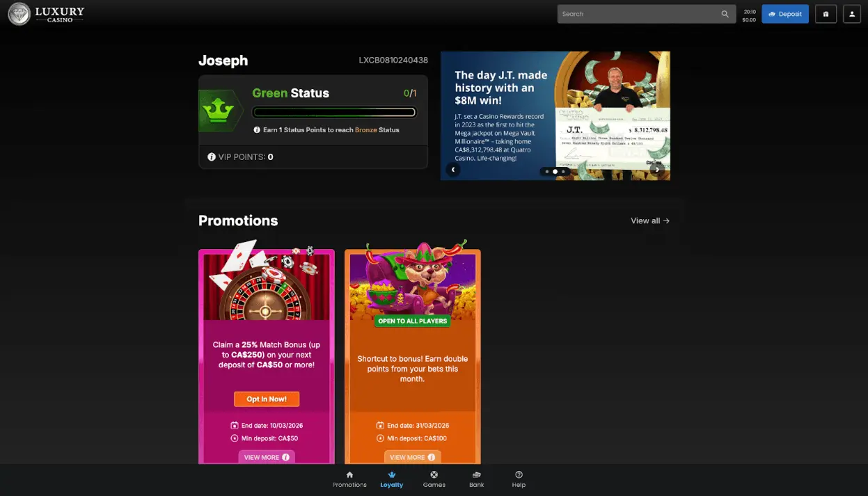Click the green crown status badge
This screenshot has width=868, height=496.
click(220, 111)
